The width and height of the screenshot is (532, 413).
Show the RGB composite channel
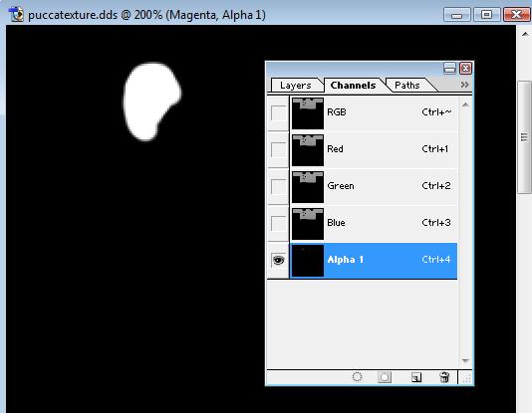pos(278,112)
